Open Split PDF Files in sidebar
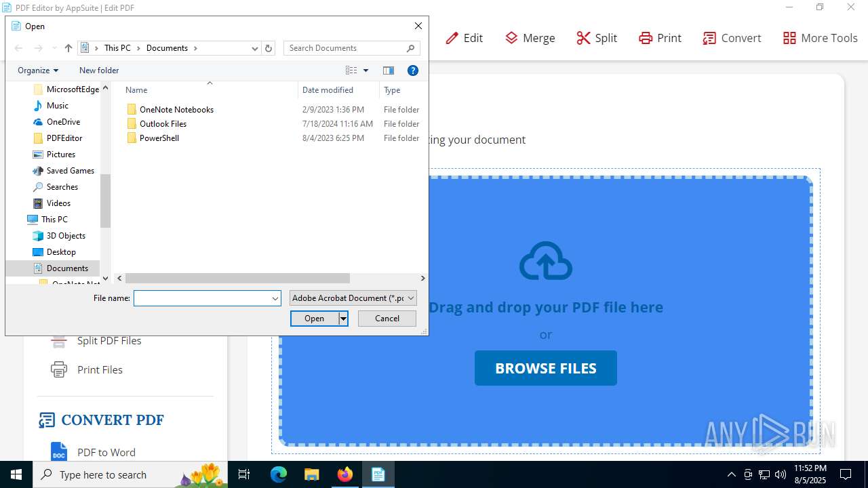This screenshot has width=868, height=488. [x=109, y=340]
